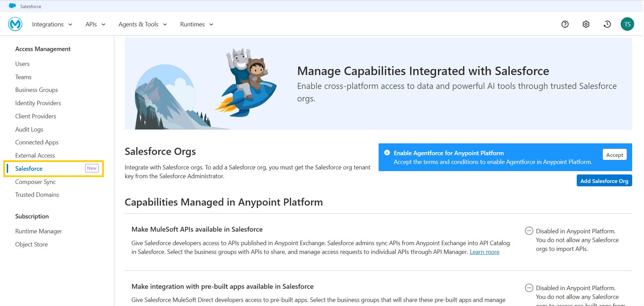Click the history clock icon
Screen dimensions: 644x306
(x=607, y=24)
